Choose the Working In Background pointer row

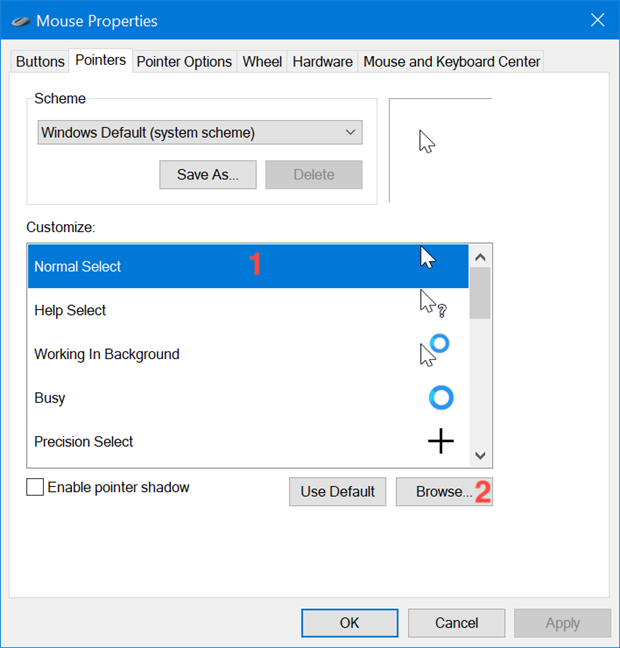pyautogui.click(x=248, y=354)
